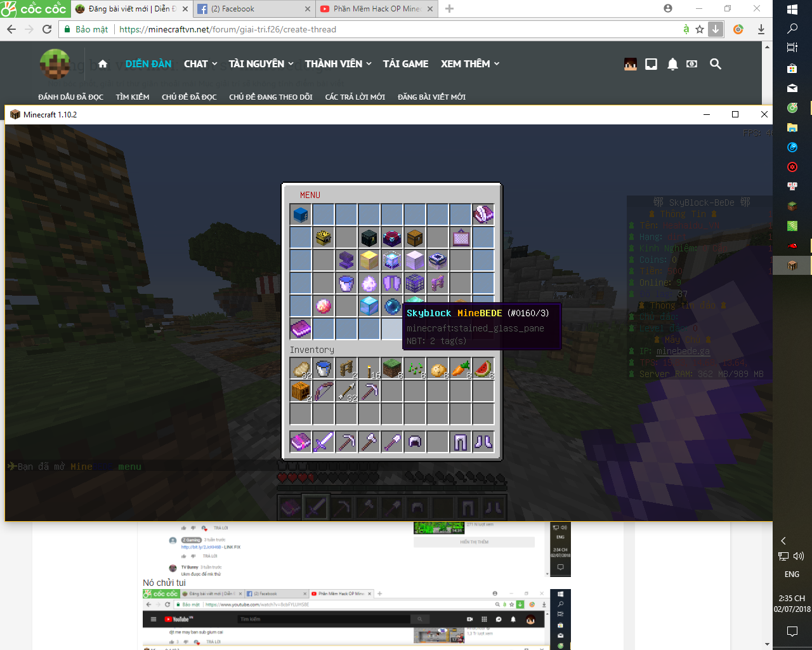This screenshot has width=812, height=650.
Task: Open Microsoft Store from the taskbar
Action: [x=792, y=68]
